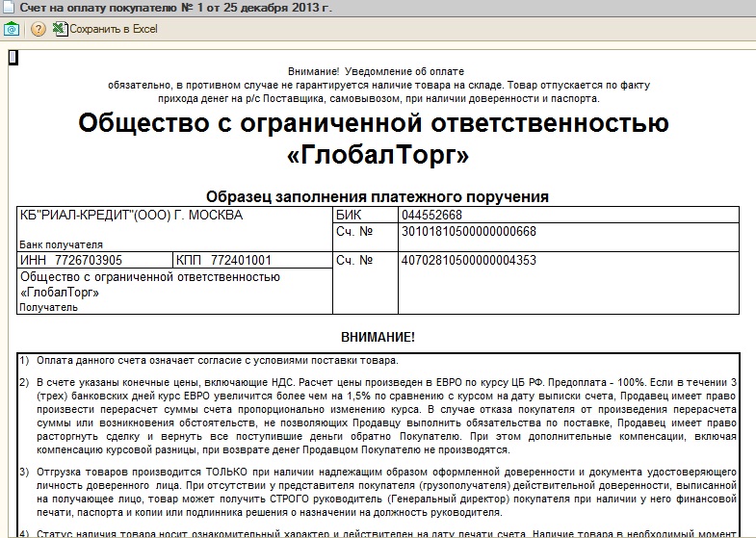Click the bold ВНИМАНИЕ! heading
Image resolution: width=756 pixels, height=538 pixels.
pyautogui.click(x=378, y=337)
